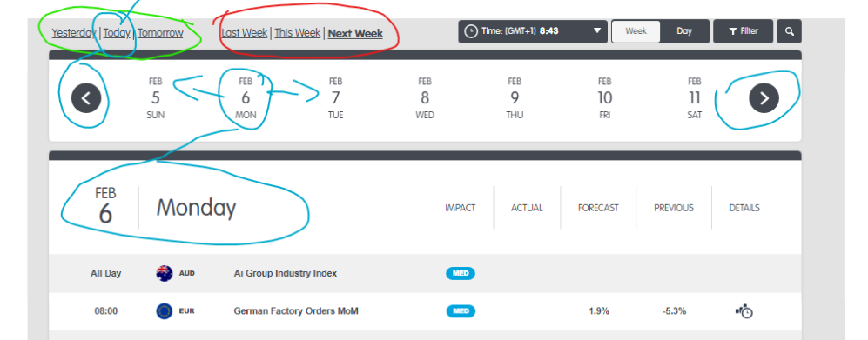
Task: Select Feb 7 Tuesday in the date strip
Action: (x=335, y=98)
